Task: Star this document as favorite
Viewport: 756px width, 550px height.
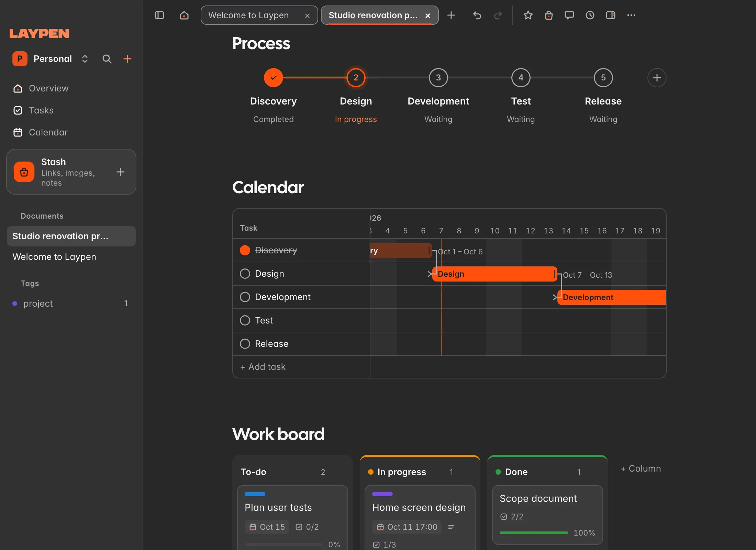Action: [528, 15]
